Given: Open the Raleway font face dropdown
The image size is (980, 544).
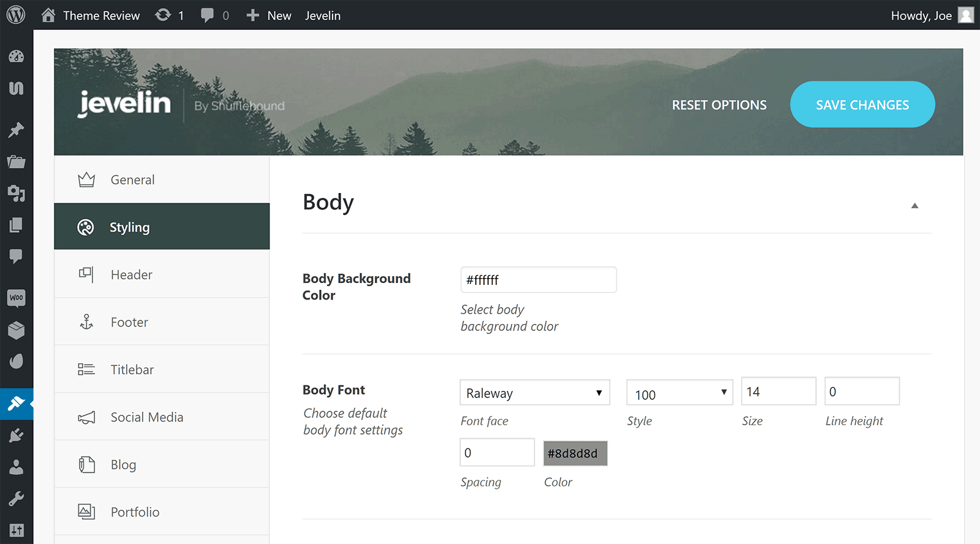Looking at the screenshot, I should click(x=535, y=393).
